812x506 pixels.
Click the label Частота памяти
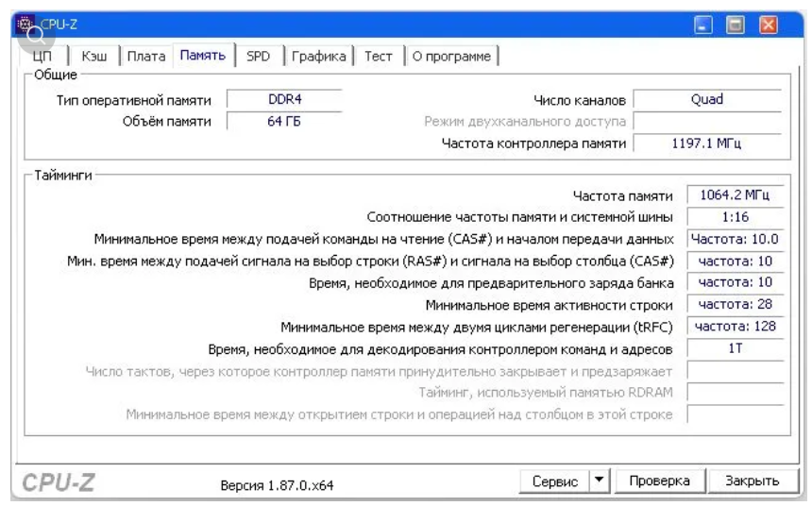tap(622, 195)
